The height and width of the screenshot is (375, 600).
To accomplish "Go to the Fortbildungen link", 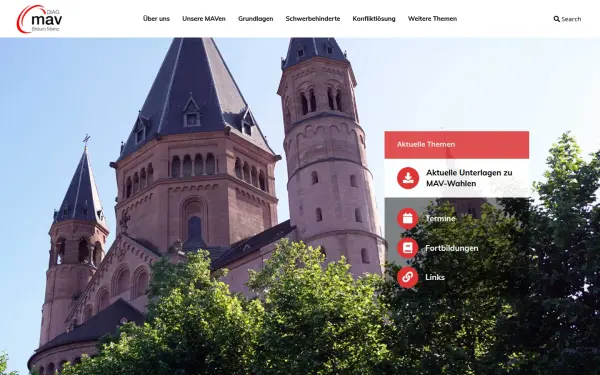I will pyautogui.click(x=452, y=248).
